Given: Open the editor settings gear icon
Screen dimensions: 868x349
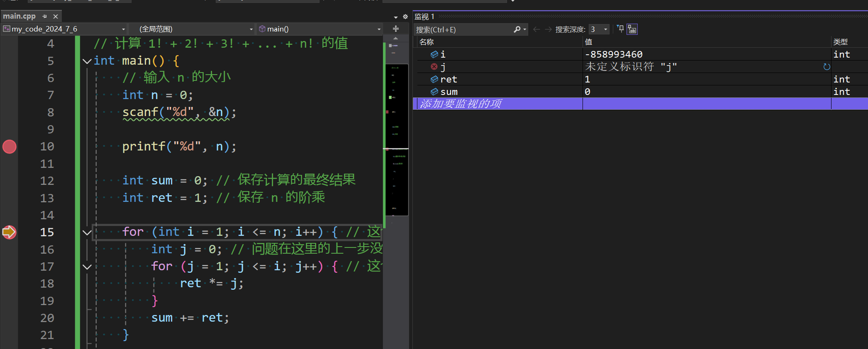Looking at the screenshot, I should click(x=405, y=17).
